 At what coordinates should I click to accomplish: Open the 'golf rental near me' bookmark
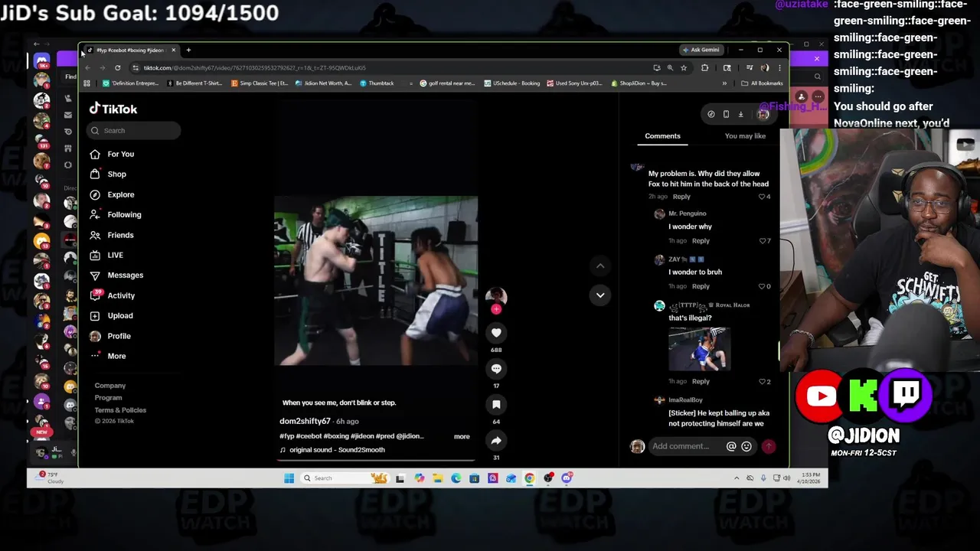pos(447,83)
